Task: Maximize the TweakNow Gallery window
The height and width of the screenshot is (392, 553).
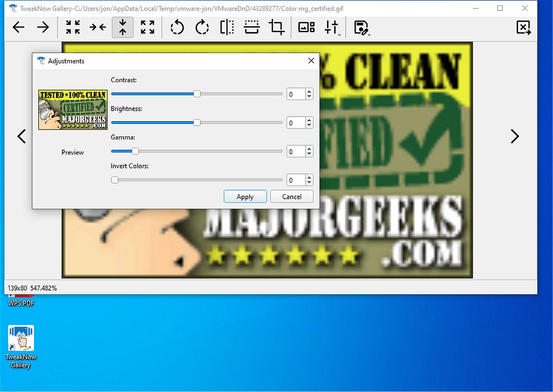Action: click(500, 8)
